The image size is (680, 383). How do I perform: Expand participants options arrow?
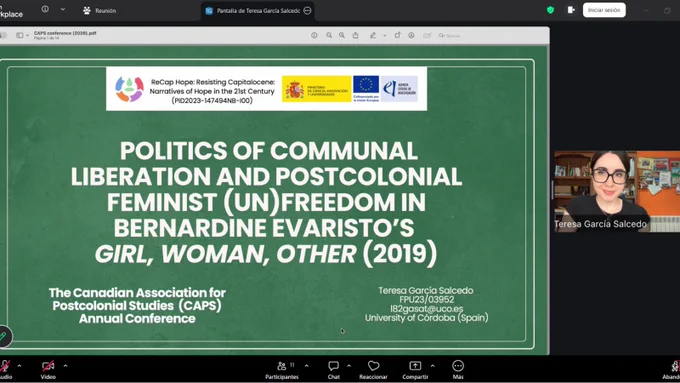307,366
